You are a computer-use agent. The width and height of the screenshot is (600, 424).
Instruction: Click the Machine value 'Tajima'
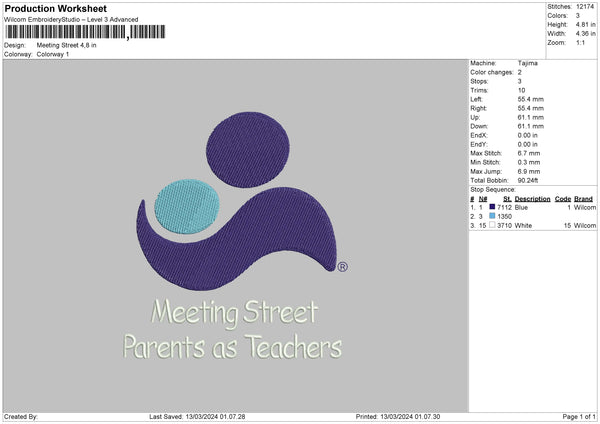click(528, 63)
